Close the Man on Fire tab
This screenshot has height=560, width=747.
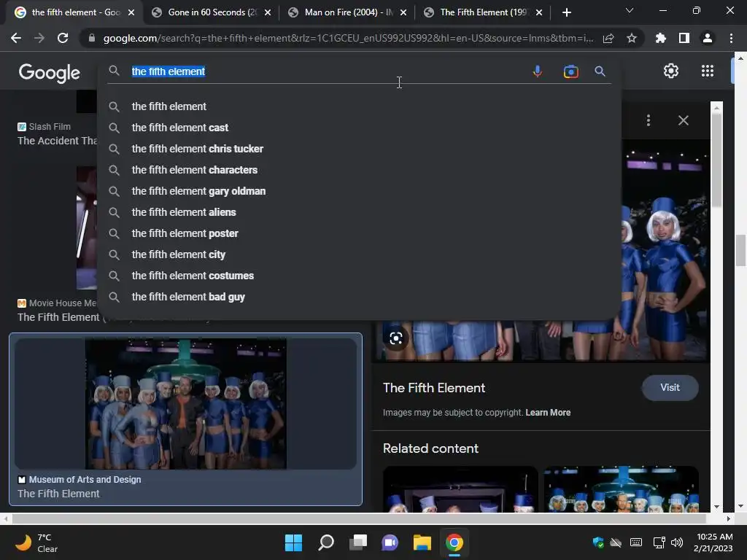click(403, 12)
